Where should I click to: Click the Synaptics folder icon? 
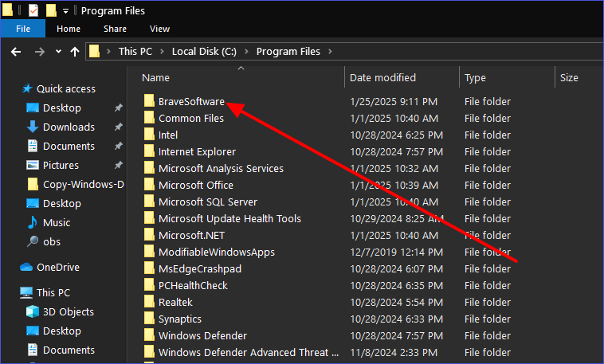(149, 319)
